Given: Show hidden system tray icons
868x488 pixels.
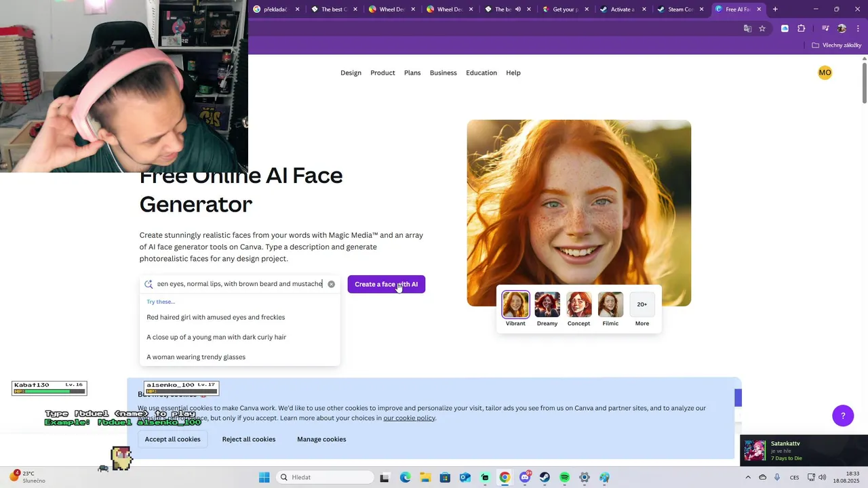Looking at the screenshot, I should 748,477.
